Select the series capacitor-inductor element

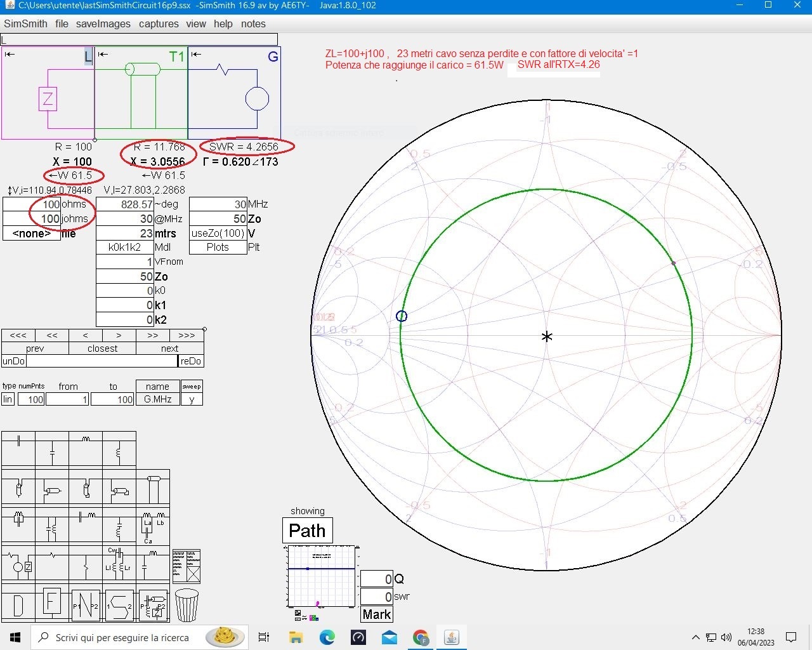tap(86, 525)
